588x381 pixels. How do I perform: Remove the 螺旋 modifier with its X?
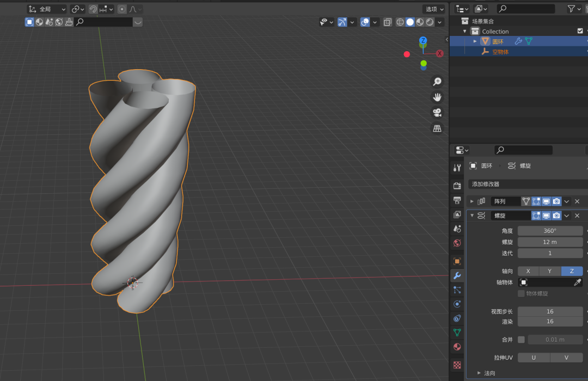pyautogui.click(x=577, y=216)
